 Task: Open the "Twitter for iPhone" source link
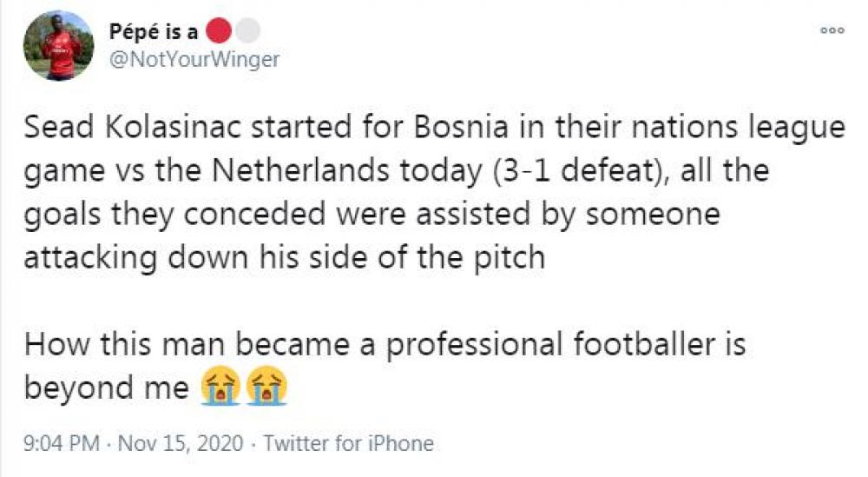click(348, 444)
